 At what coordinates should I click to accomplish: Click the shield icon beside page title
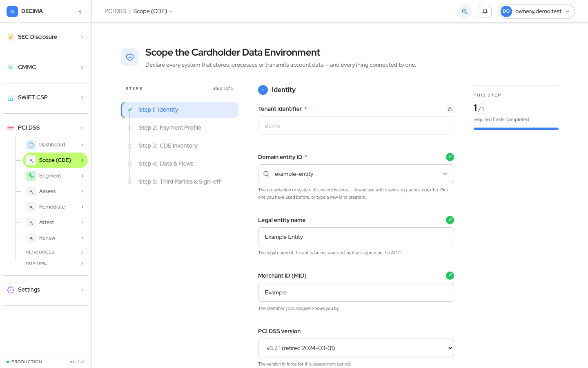[x=130, y=57]
